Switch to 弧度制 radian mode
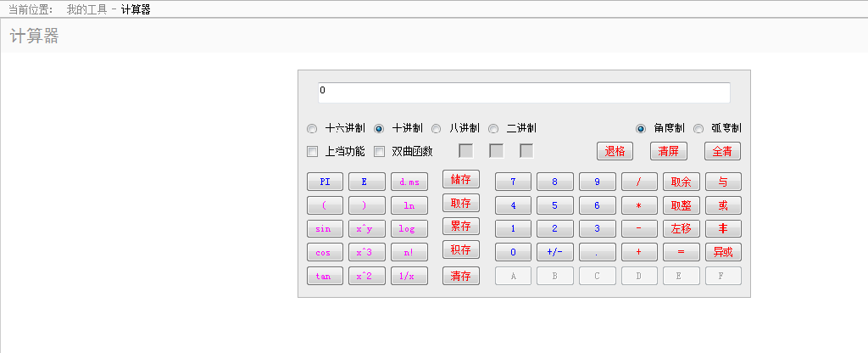 pos(698,129)
